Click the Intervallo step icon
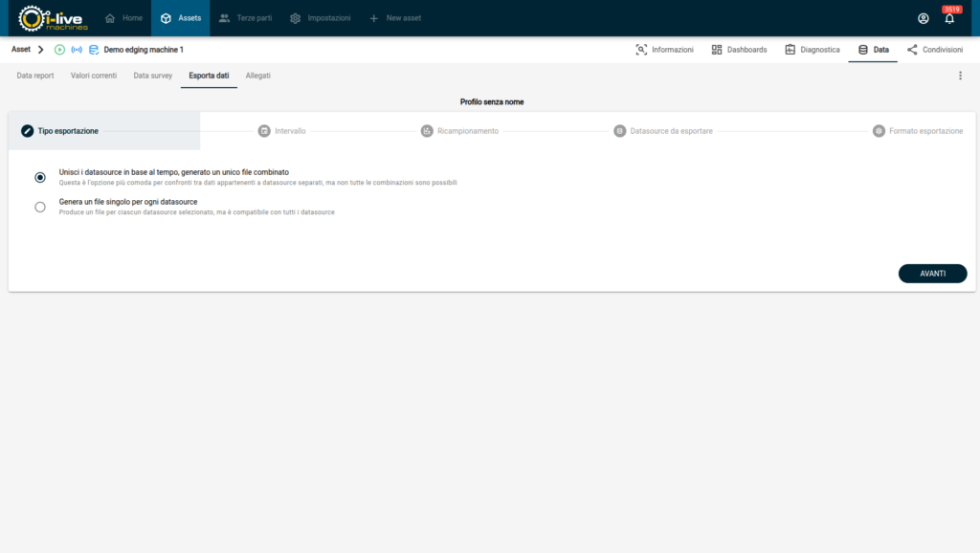This screenshot has height=553, width=980. click(264, 131)
